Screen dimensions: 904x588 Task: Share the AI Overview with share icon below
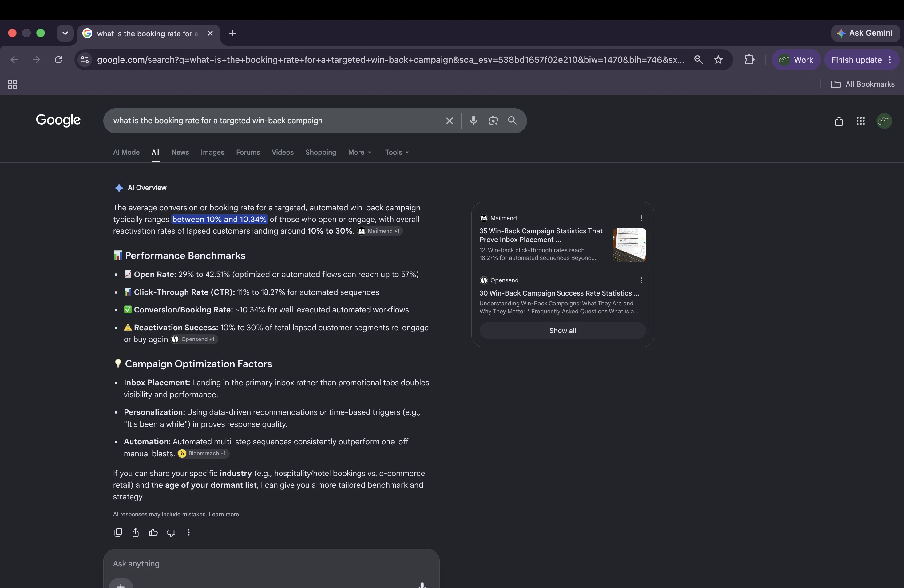point(136,532)
